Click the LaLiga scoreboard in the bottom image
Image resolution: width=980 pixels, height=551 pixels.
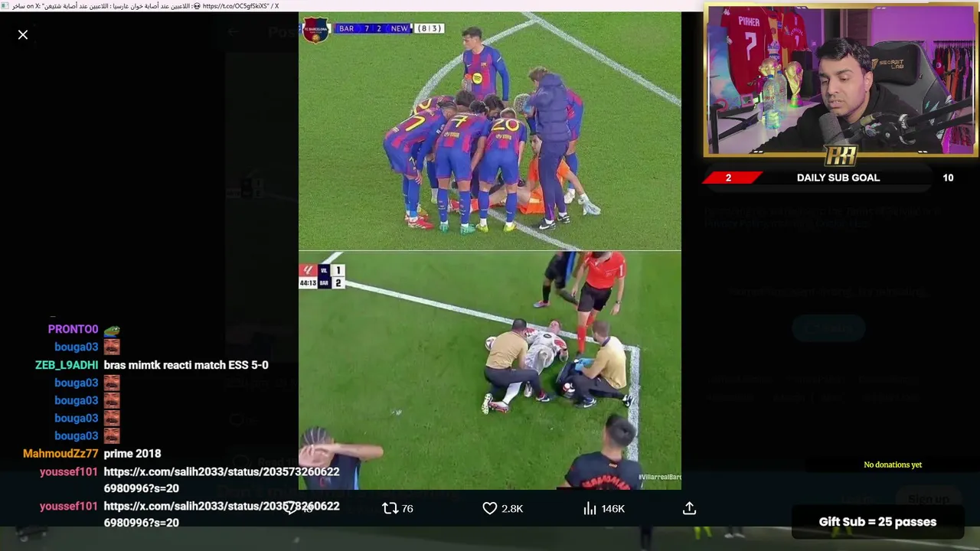coord(322,276)
